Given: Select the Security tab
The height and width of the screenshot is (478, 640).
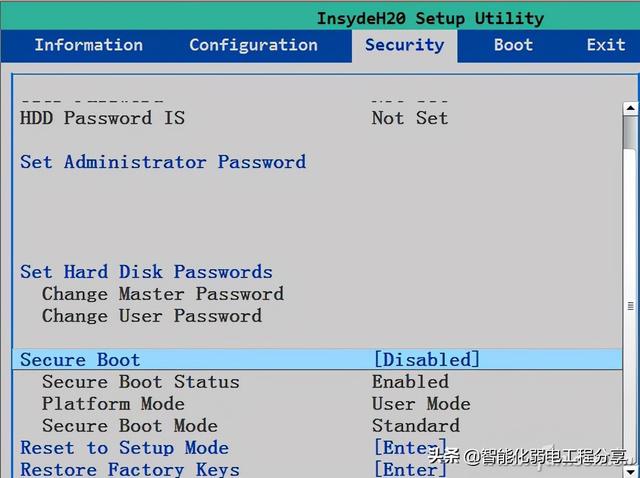Looking at the screenshot, I should pos(404,45).
